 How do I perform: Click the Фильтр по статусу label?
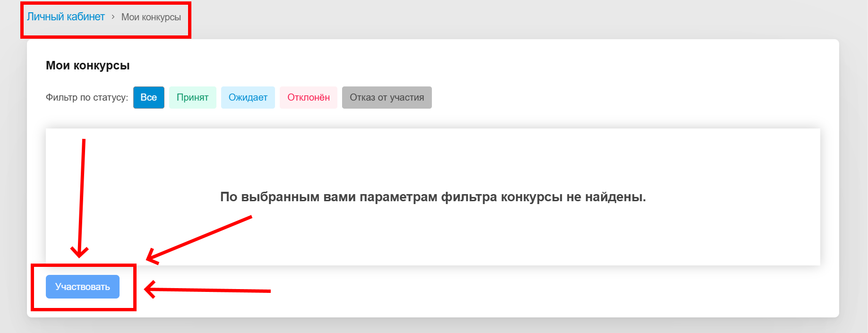[86, 97]
